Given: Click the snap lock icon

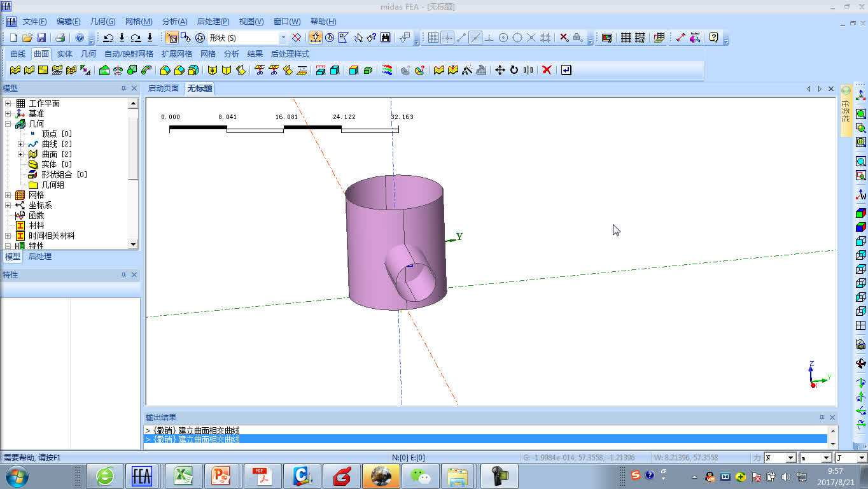Looking at the screenshot, I should pos(578,38).
